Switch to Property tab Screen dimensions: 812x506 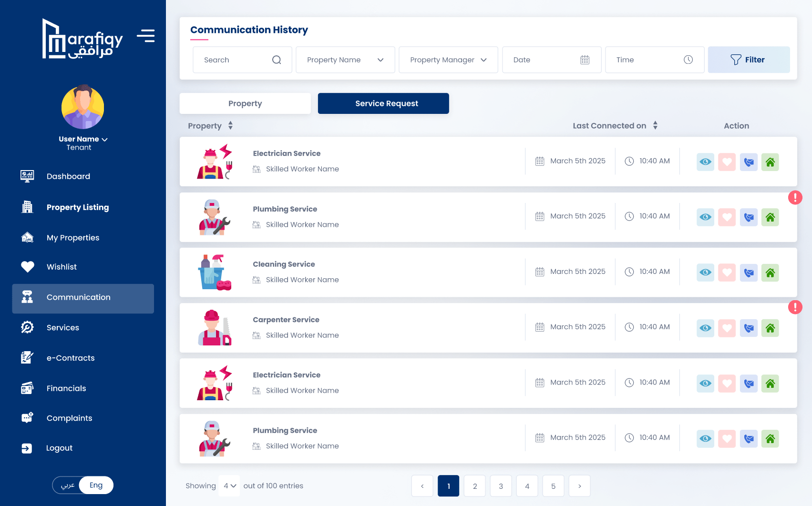pyautogui.click(x=245, y=103)
